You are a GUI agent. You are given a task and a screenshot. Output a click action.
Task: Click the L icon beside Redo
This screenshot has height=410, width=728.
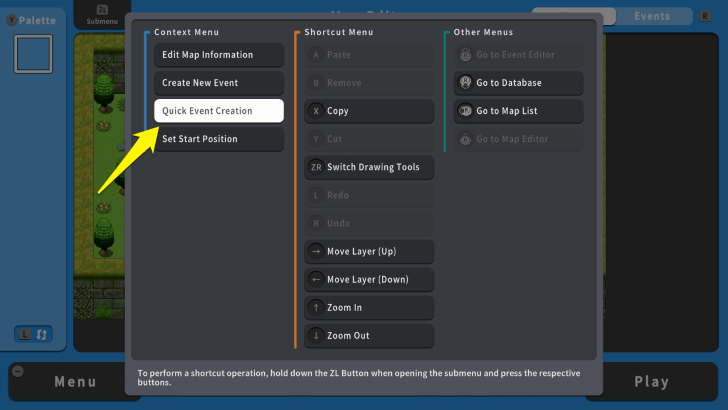click(316, 195)
